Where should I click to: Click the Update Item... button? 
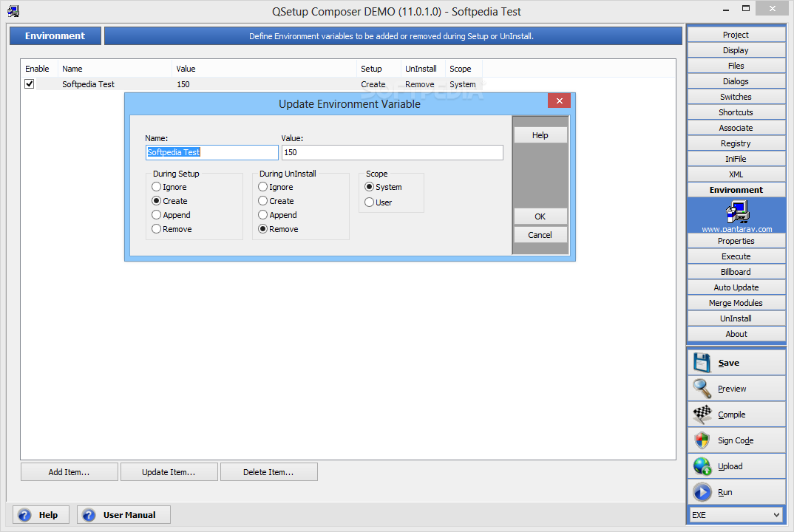coord(169,471)
